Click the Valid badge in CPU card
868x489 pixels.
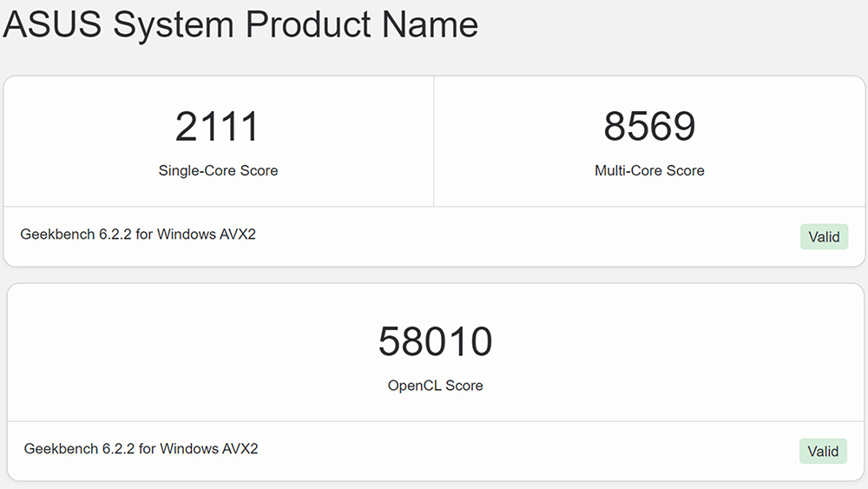click(824, 236)
